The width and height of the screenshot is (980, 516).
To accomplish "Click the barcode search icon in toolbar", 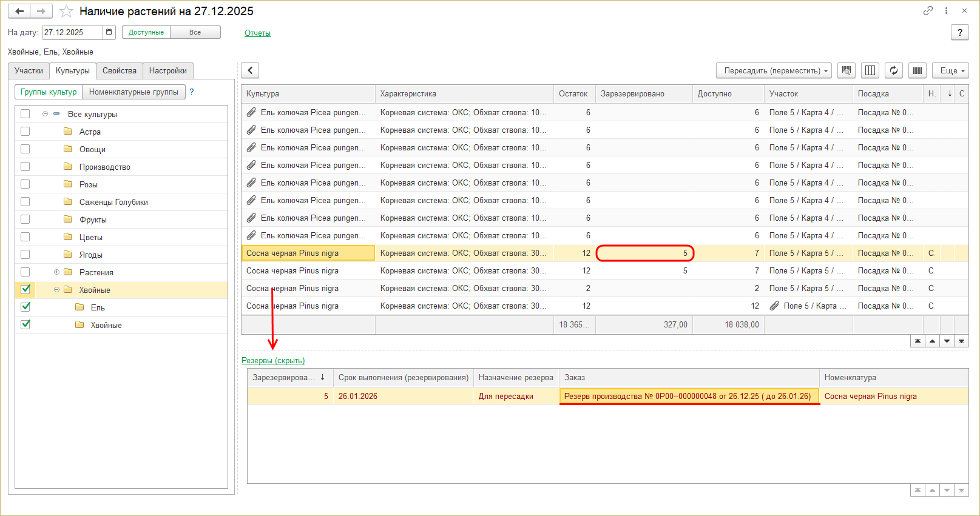I will [x=847, y=70].
